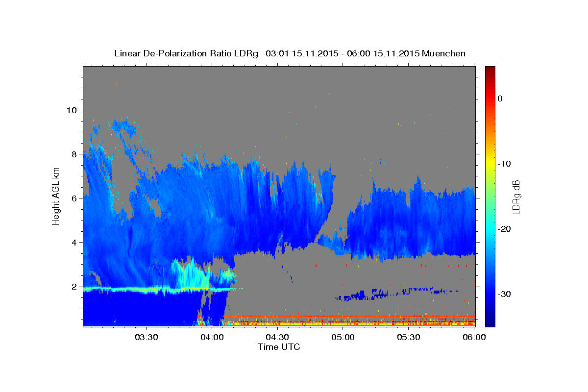Click the '04:00' time axis label
The image size is (588, 392).
(x=212, y=337)
